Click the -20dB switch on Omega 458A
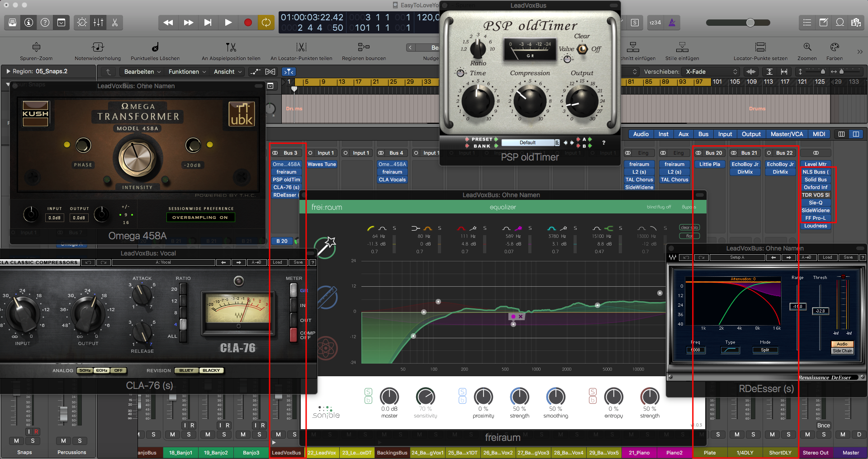The image size is (868, 459). 193,145
